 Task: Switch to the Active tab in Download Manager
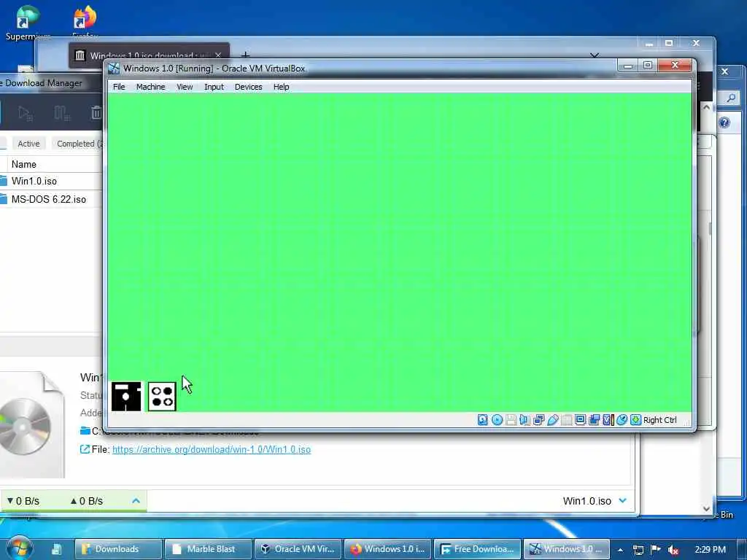point(28,144)
